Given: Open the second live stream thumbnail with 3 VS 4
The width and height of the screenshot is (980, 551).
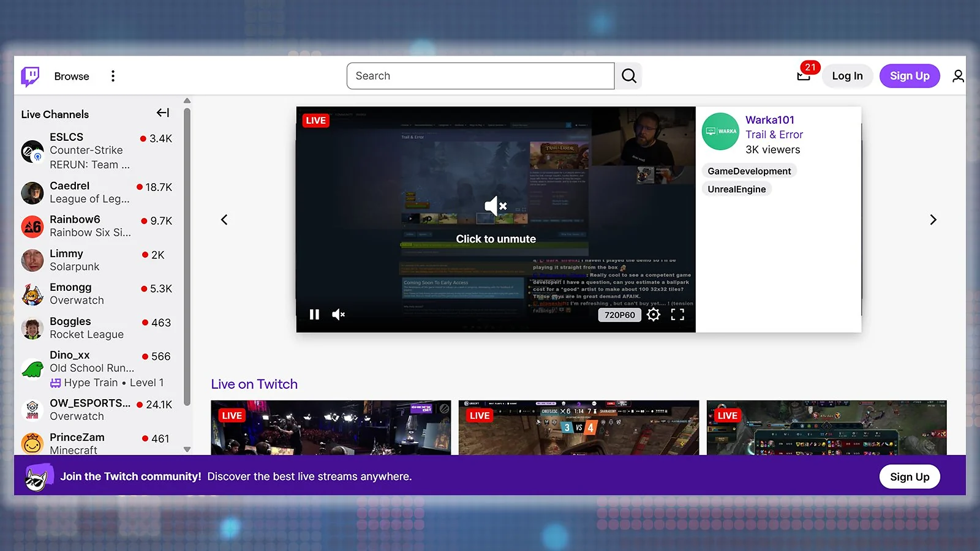Looking at the screenshot, I should [579, 428].
